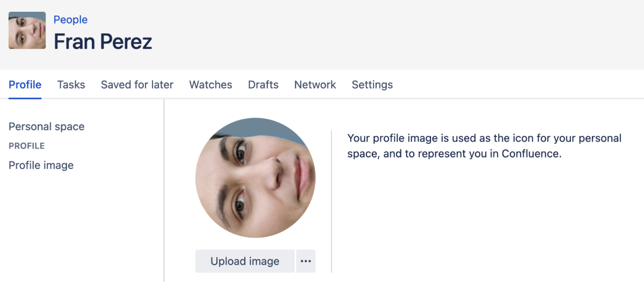Click the PROFILE section heading in sidebar
This screenshot has height=282, width=644.
click(27, 146)
